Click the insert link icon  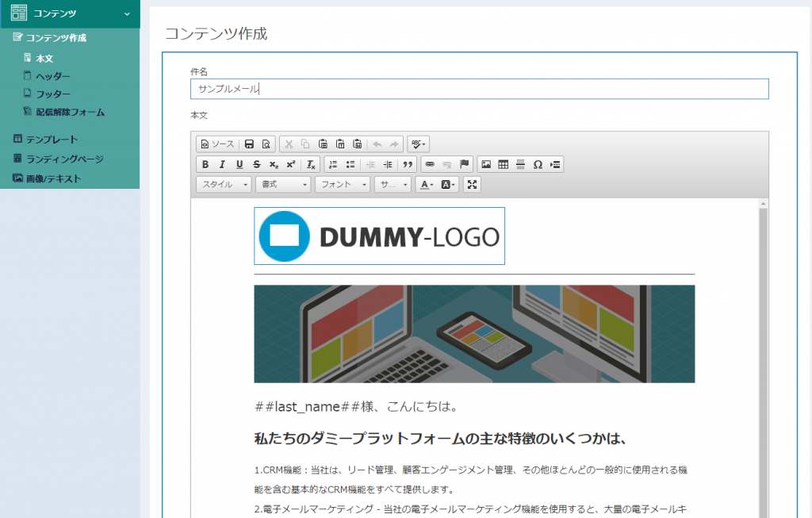pos(430,164)
